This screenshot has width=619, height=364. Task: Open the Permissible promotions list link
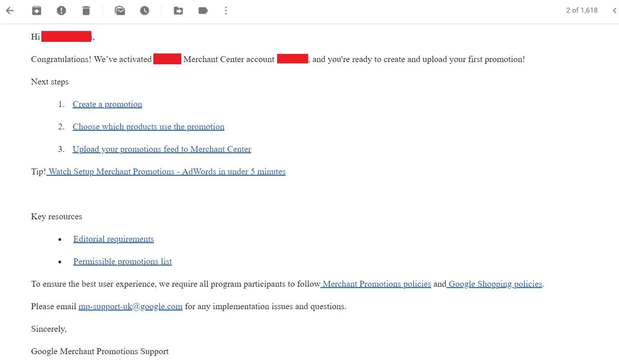122,262
